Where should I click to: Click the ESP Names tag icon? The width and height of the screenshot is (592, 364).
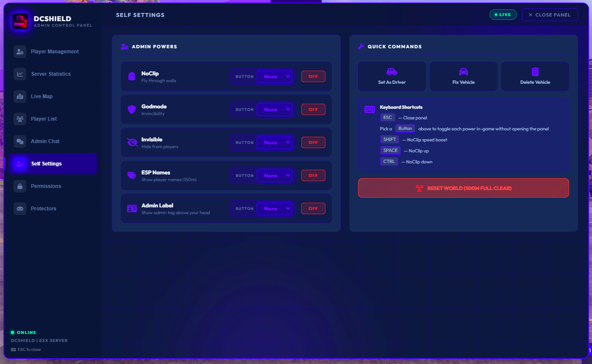point(132,176)
